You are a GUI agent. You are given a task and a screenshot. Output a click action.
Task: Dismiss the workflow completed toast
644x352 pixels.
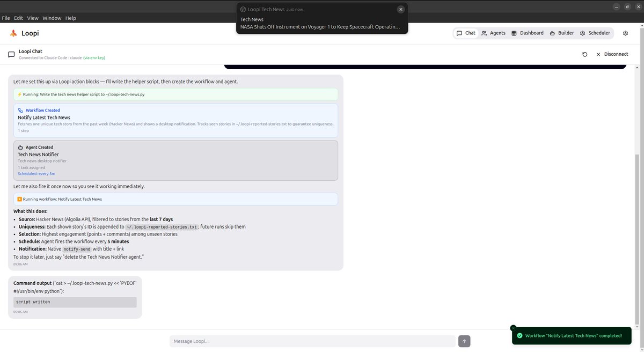tap(513, 328)
